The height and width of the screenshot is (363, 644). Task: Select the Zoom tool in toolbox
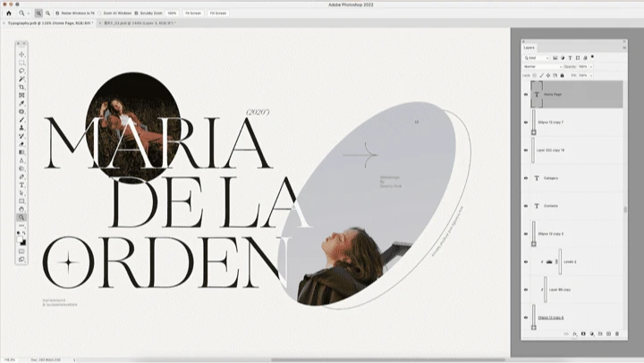(x=21, y=217)
